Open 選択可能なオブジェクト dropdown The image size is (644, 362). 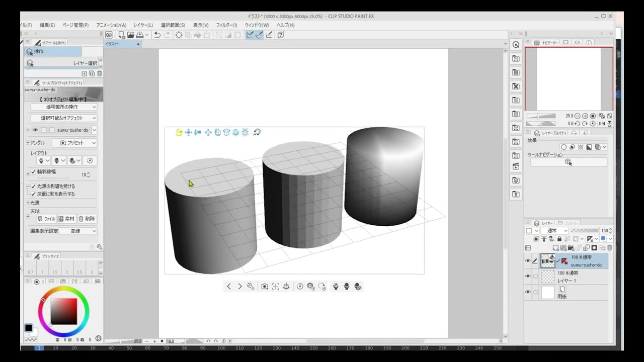(x=64, y=118)
